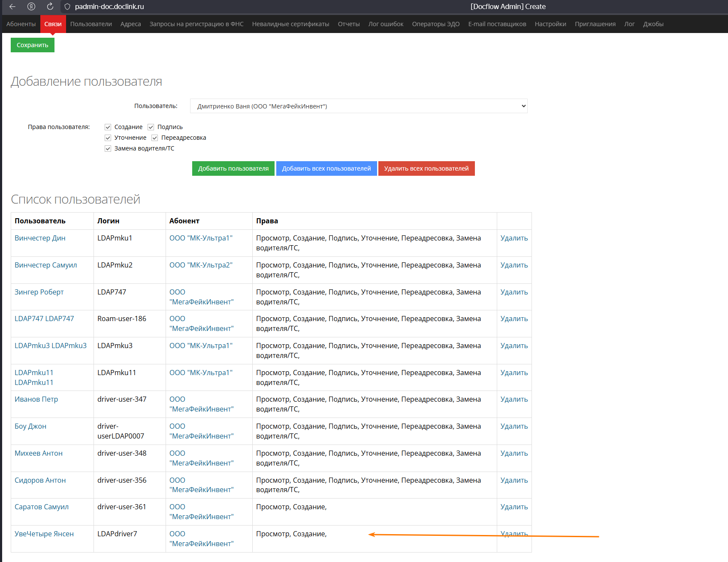This screenshot has width=728, height=562.
Task: Open Запросы на регистрацию в ФНС
Action: tap(196, 24)
